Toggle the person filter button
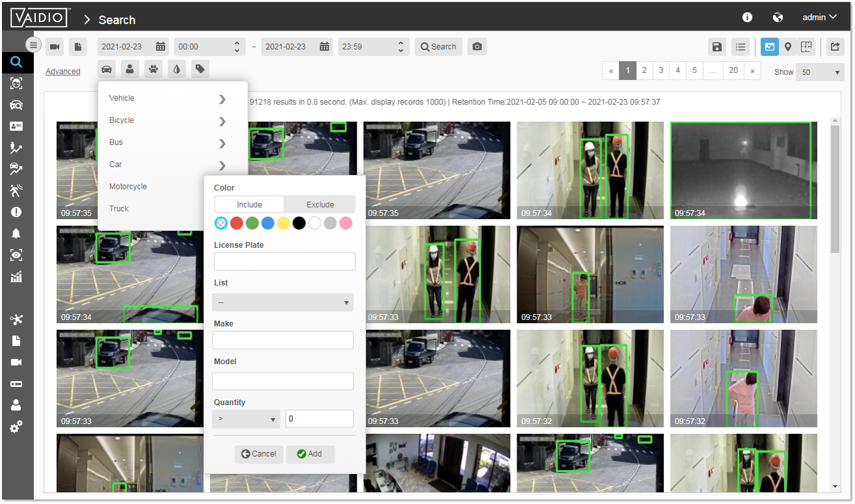The image size is (855, 504). [x=130, y=69]
